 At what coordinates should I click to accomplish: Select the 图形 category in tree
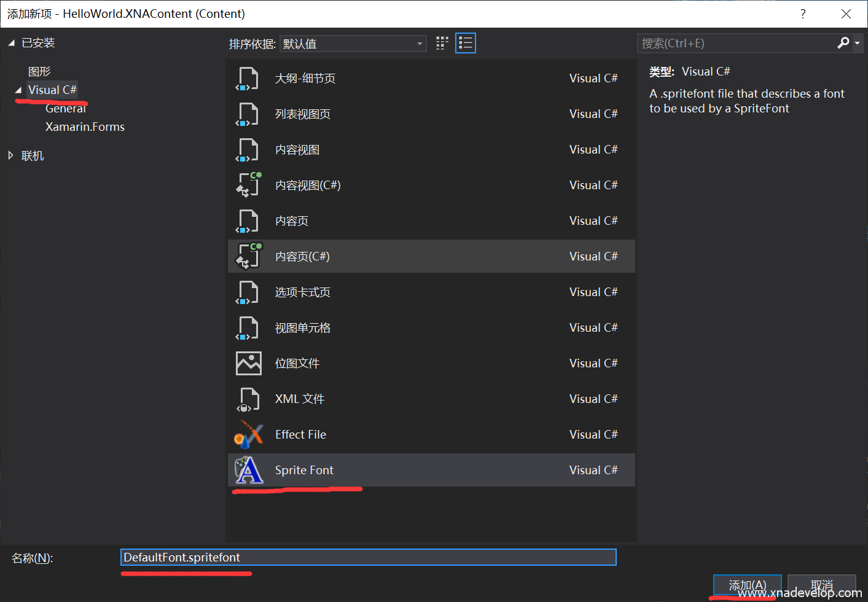(x=39, y=72)
